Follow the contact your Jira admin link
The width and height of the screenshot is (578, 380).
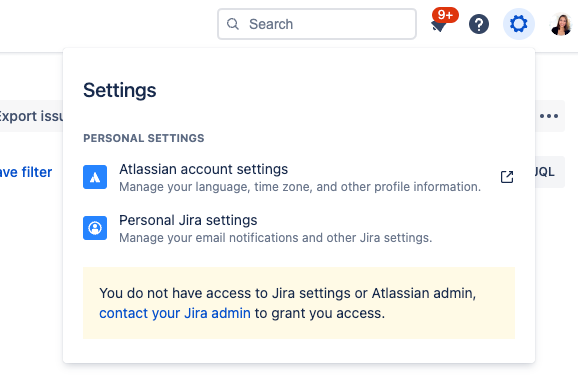(x=175, y=313)
